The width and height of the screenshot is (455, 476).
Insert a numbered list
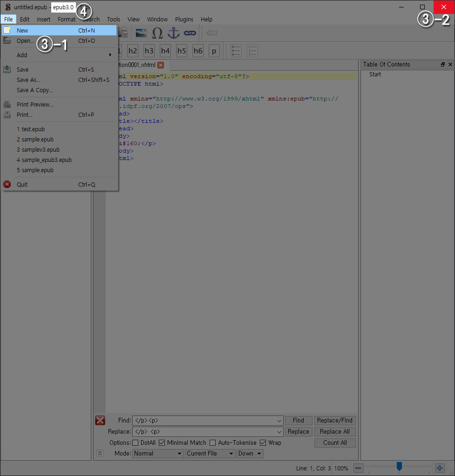252,51
